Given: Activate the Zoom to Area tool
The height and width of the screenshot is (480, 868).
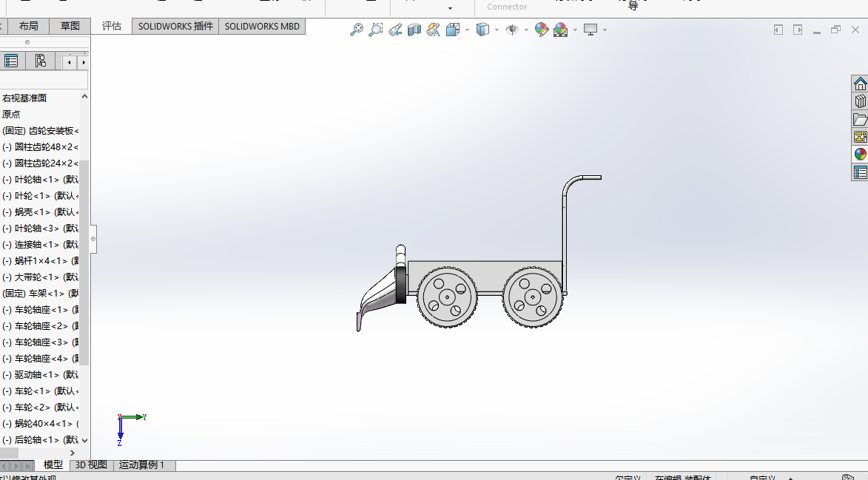Looking at the screenshot, I should (x=376, y=30).
